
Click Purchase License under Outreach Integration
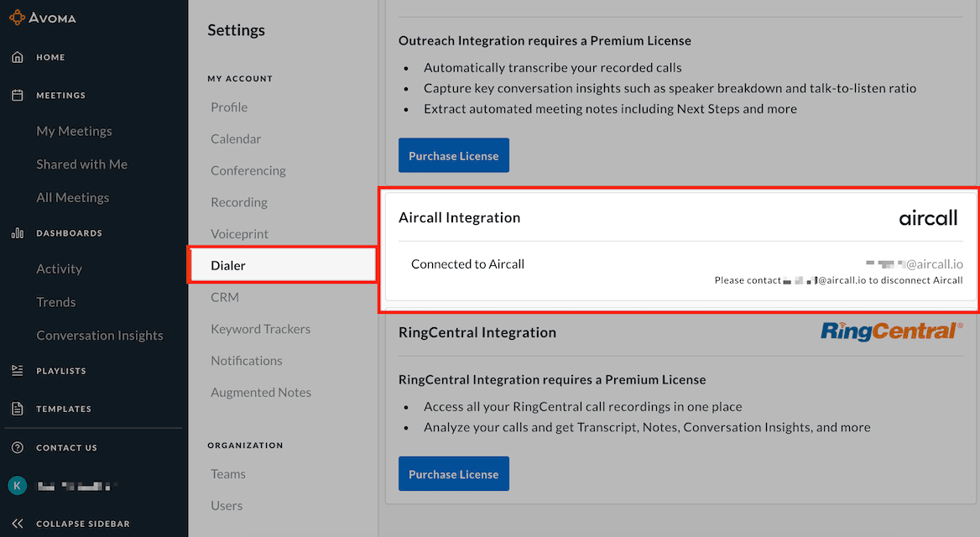click(x=453, y=156)
